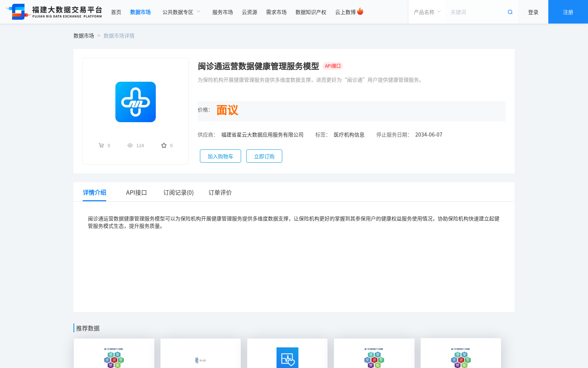Click the flame icon beside 云上数博
588x368 pixels.
tap(360, 11)
